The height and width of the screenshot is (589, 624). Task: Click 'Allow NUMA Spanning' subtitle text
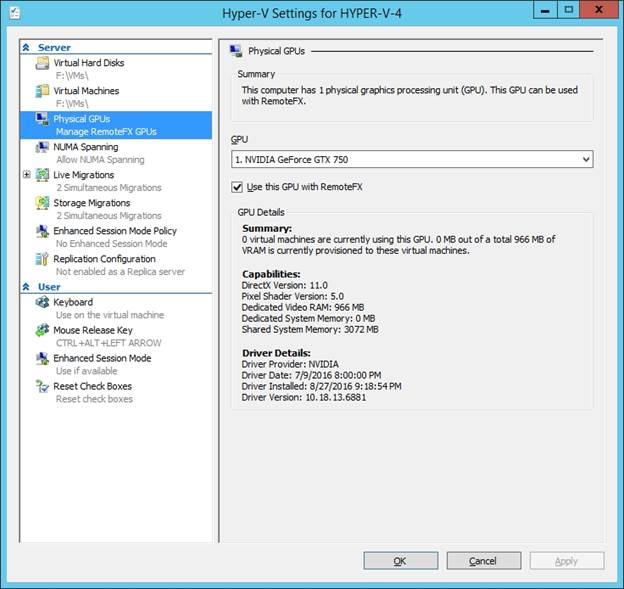100,160
